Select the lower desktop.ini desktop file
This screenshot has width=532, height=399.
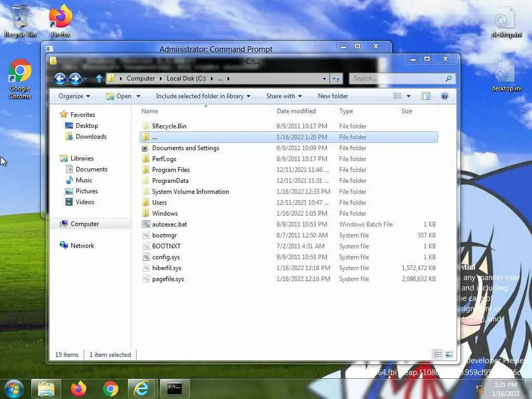click(507, 76)
